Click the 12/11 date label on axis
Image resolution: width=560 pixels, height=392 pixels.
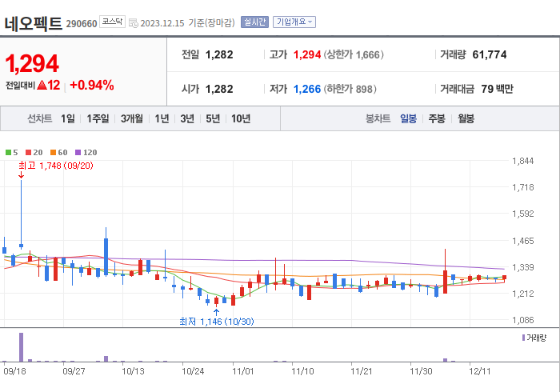(480, 372)
